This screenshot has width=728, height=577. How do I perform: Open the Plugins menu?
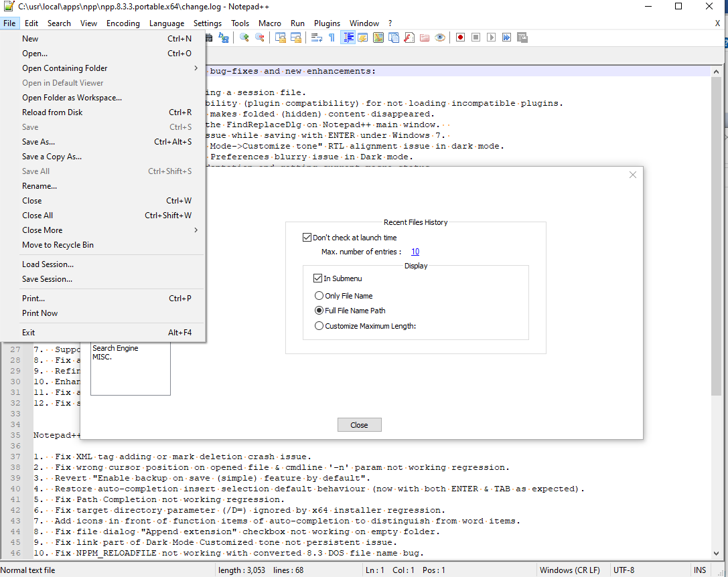pos(327,23)
